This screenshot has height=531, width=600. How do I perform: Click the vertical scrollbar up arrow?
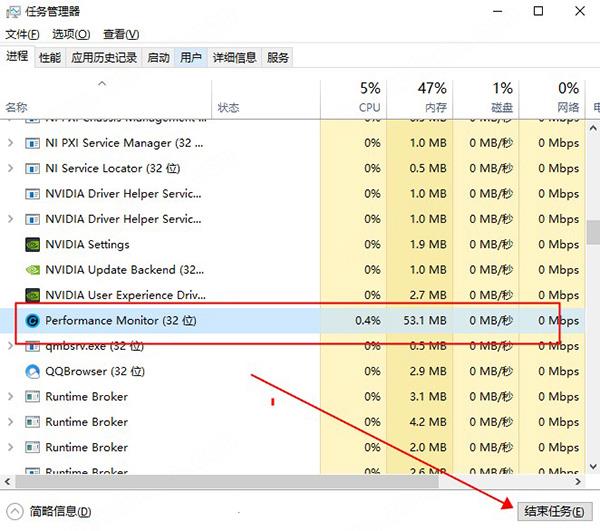point(593,129)
